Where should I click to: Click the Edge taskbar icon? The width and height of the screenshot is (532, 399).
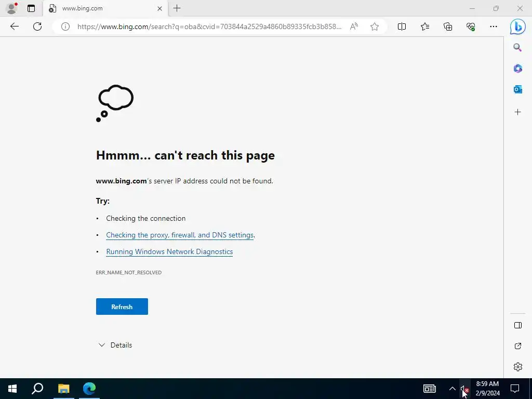pyautogui.click(x=89, y=389)
